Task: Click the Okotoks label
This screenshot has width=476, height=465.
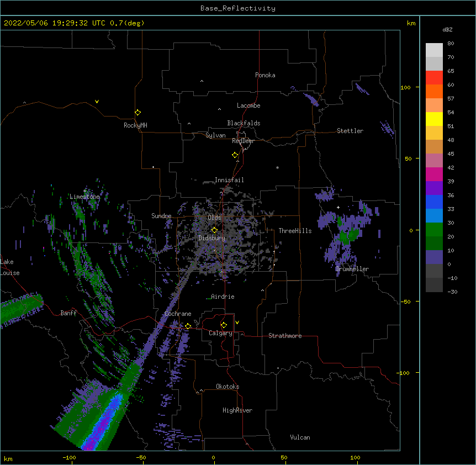Action: tap(228, 387)
